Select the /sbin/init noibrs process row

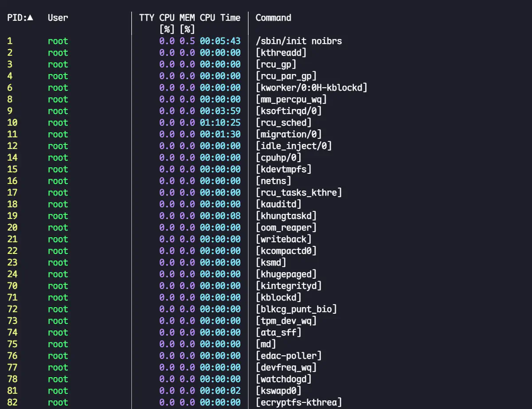[298, 41]
